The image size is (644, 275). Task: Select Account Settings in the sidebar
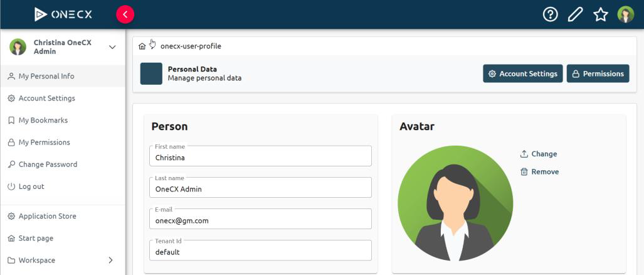pyautogui.click(x=46, y=98)
